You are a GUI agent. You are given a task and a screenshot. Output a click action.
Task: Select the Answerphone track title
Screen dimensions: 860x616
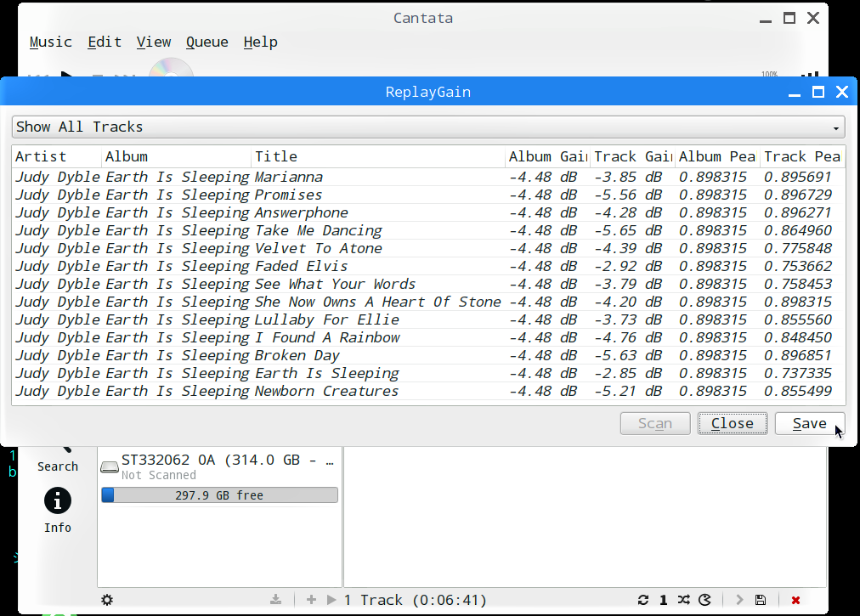(x=301, y=212)
